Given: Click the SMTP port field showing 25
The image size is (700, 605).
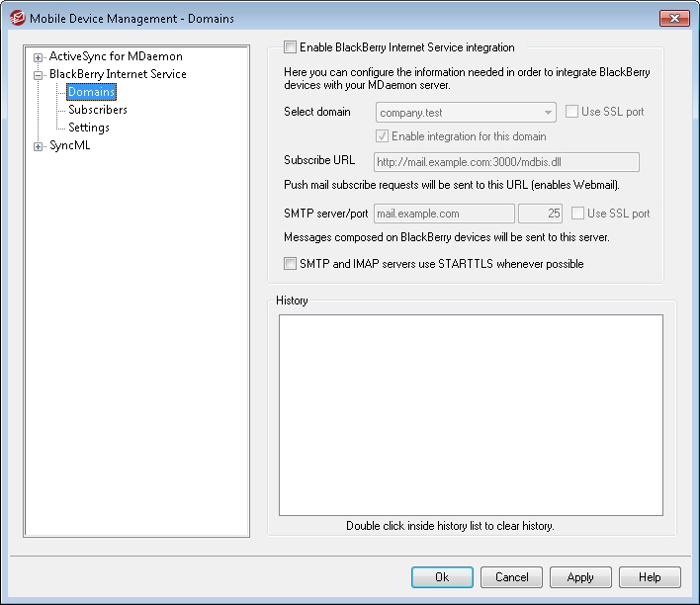Looking at the screenshot, I should (540, 214).
